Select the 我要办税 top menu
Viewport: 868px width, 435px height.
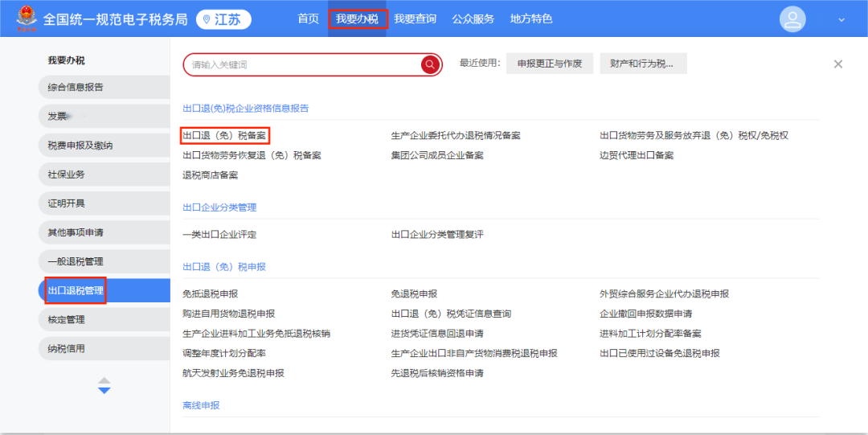[x=357, y=18]
